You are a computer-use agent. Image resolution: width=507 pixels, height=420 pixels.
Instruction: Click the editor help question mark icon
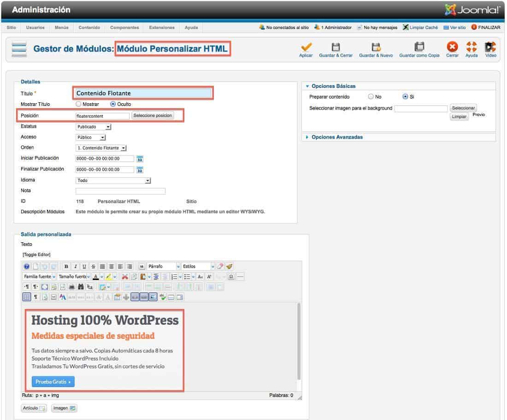tap(27, 267)
